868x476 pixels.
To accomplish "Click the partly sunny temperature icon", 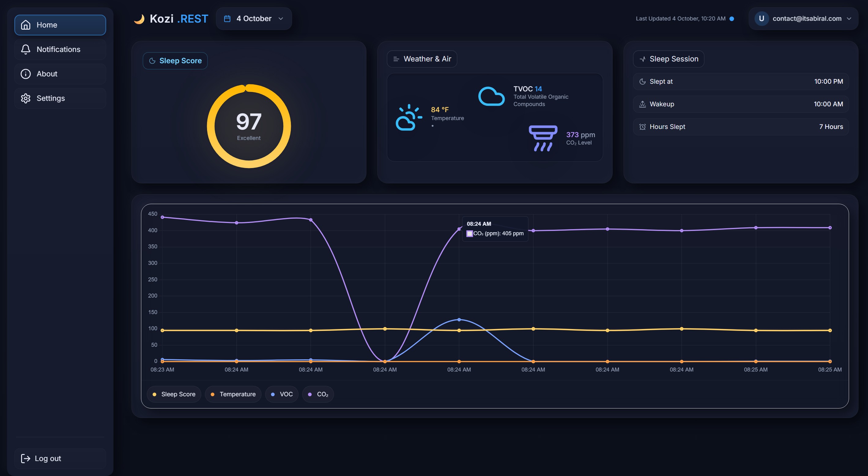I will coord(408,117).
